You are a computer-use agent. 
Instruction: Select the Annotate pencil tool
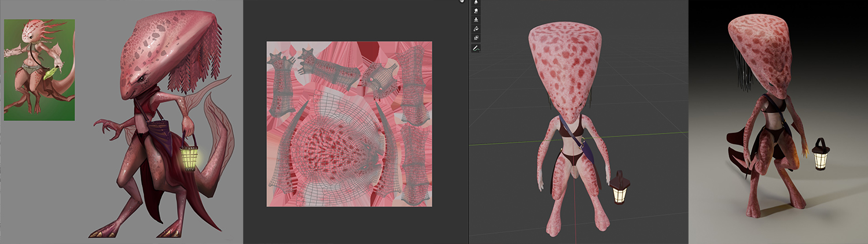tap(476, 49)
